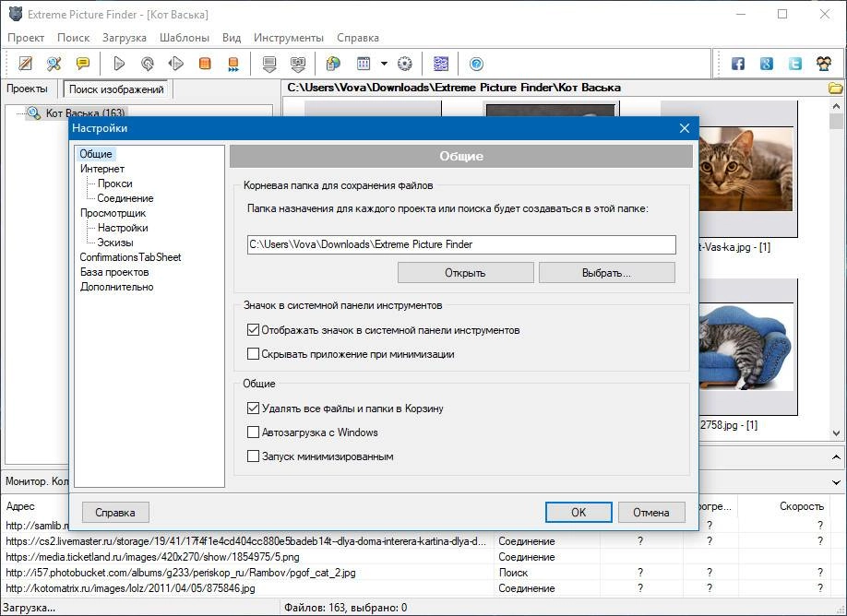
Task: Click the Twitter share icon
Action: tap(795, 64)
